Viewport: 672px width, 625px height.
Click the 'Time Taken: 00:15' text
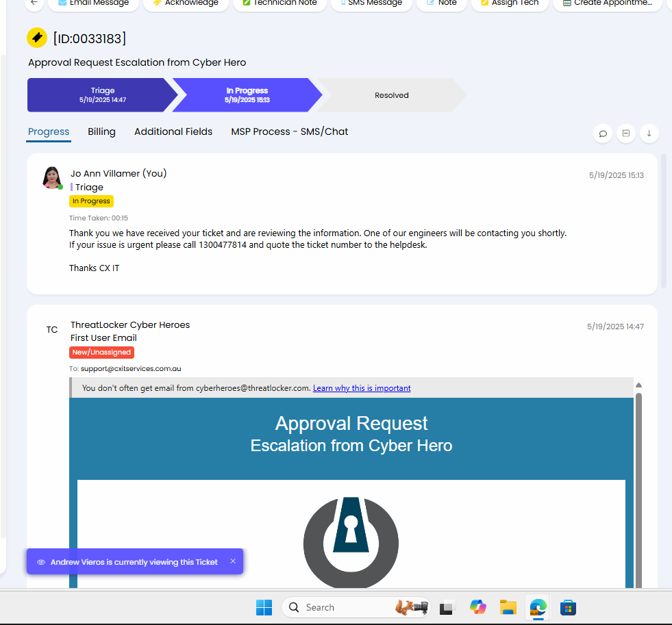tap(99, 218)
